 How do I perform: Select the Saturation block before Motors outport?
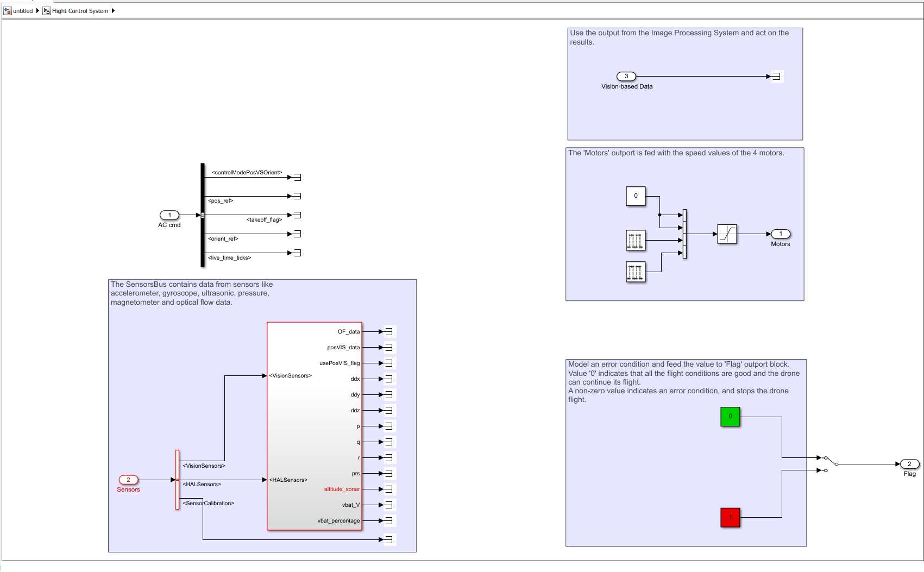coord(727,234)
